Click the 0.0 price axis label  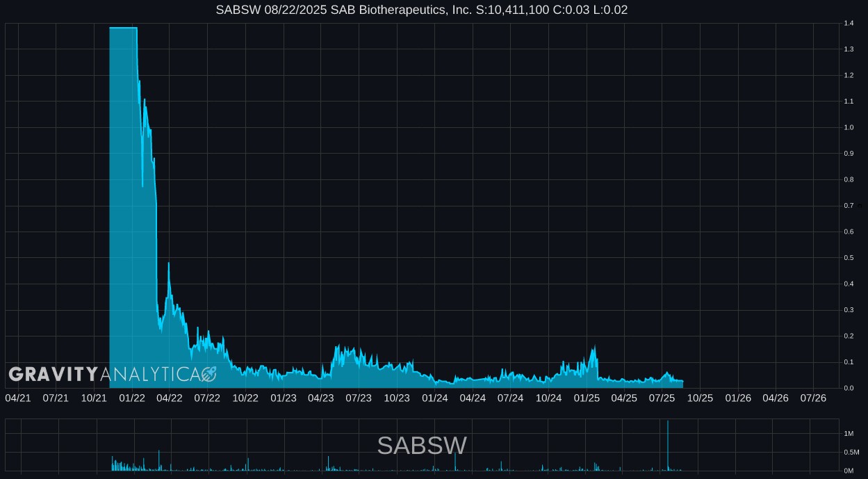[x=849, y=388]
